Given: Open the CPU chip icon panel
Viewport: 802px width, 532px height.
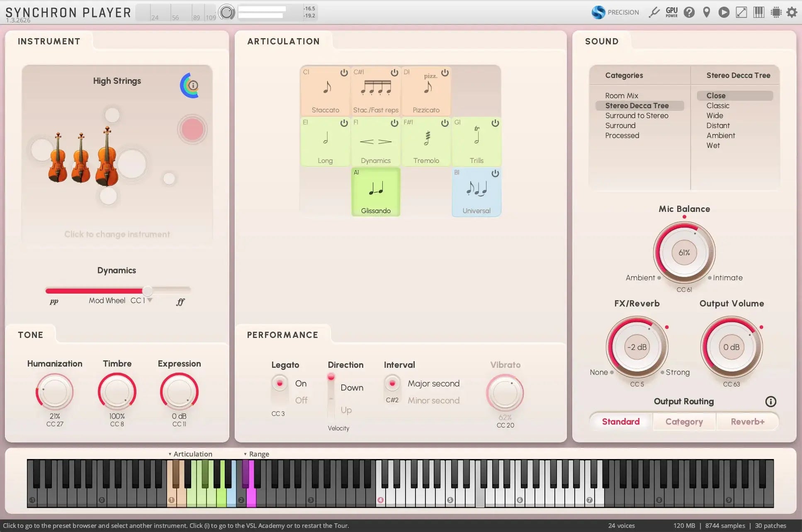Looking at the screenshot, I should click(x=776, y=12).
